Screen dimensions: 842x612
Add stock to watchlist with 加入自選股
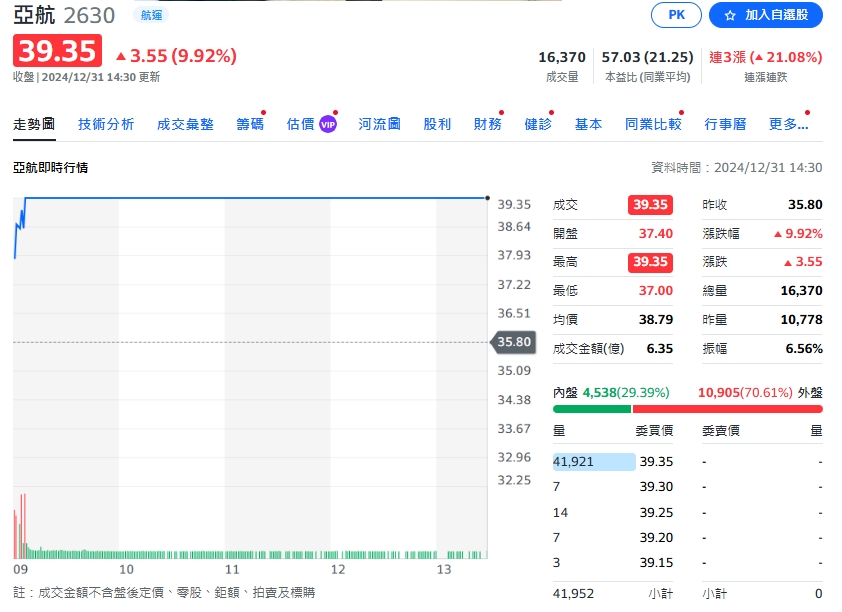765,15
